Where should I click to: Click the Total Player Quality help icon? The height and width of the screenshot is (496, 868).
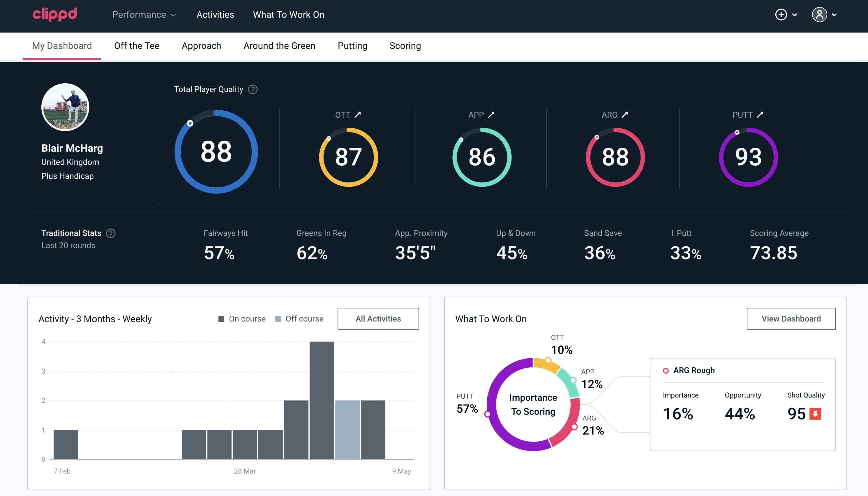click(x=252, y=89)
